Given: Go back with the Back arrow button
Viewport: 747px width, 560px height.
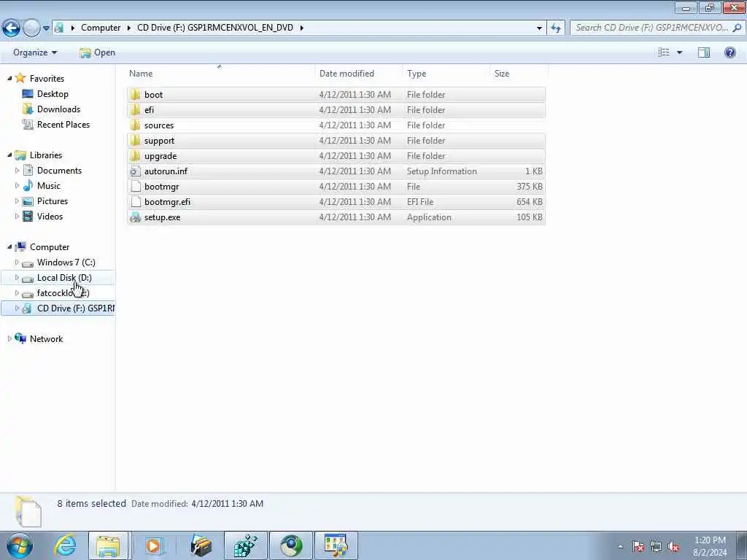Looking at the screenshot, I should 11,28.
